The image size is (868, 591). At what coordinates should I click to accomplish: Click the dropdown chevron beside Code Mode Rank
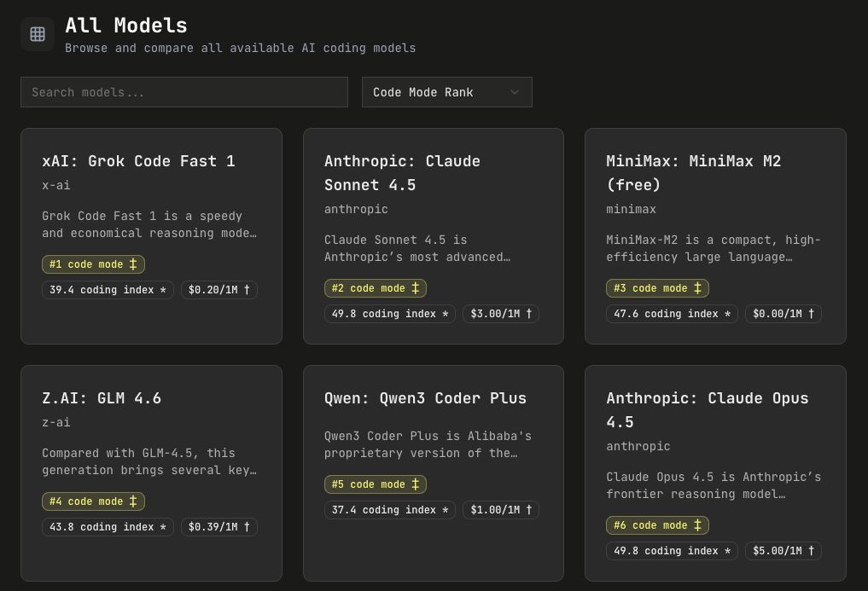(515, 92)
